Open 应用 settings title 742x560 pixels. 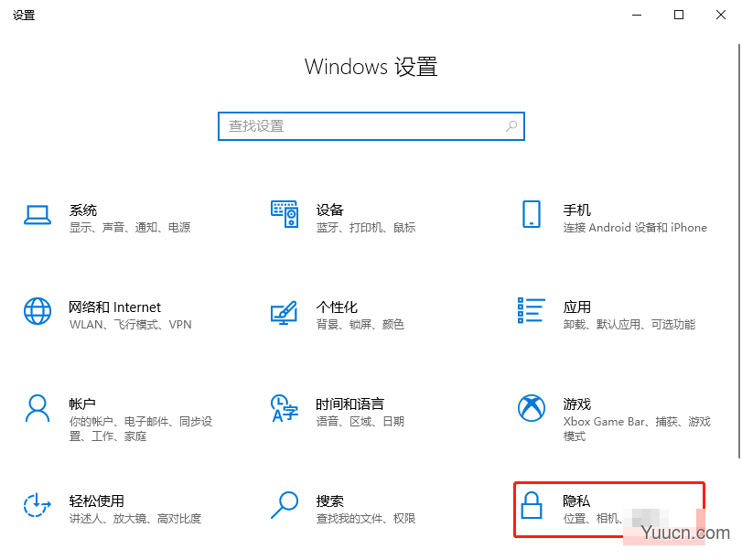tap(576, 307)
